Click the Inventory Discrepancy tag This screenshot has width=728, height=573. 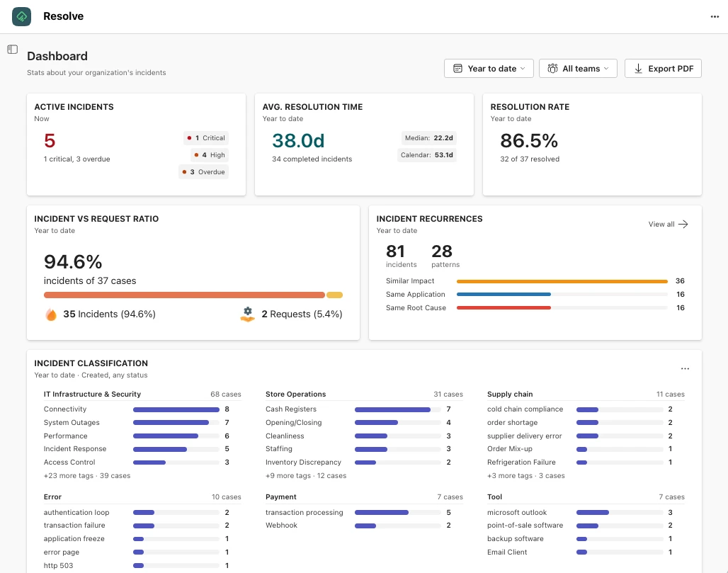pos(303,463)
